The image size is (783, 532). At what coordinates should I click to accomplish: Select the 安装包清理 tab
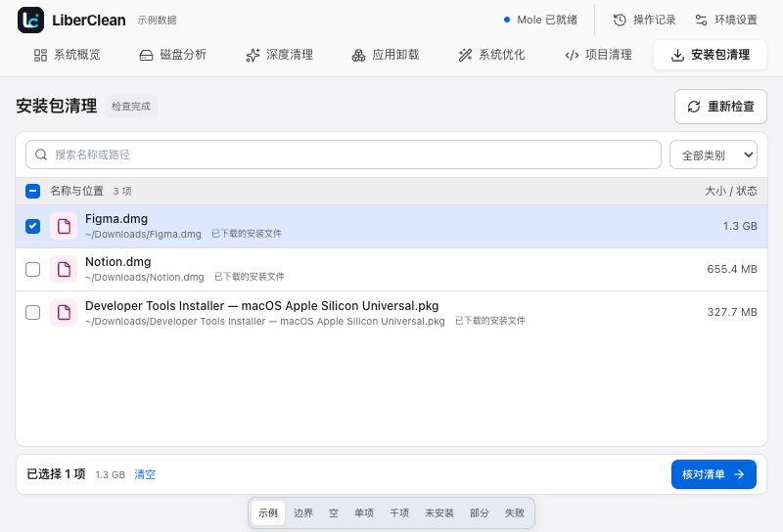click(711, 55)
